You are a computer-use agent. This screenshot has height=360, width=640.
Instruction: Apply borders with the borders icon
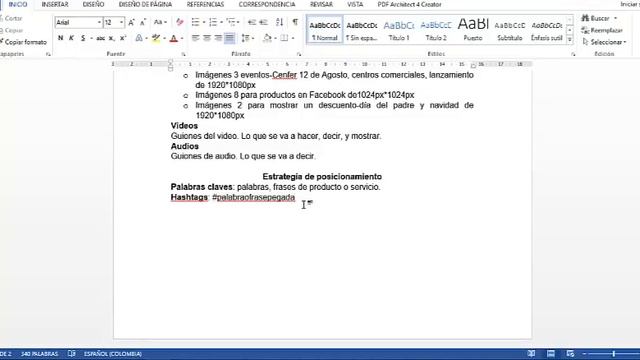284,38
